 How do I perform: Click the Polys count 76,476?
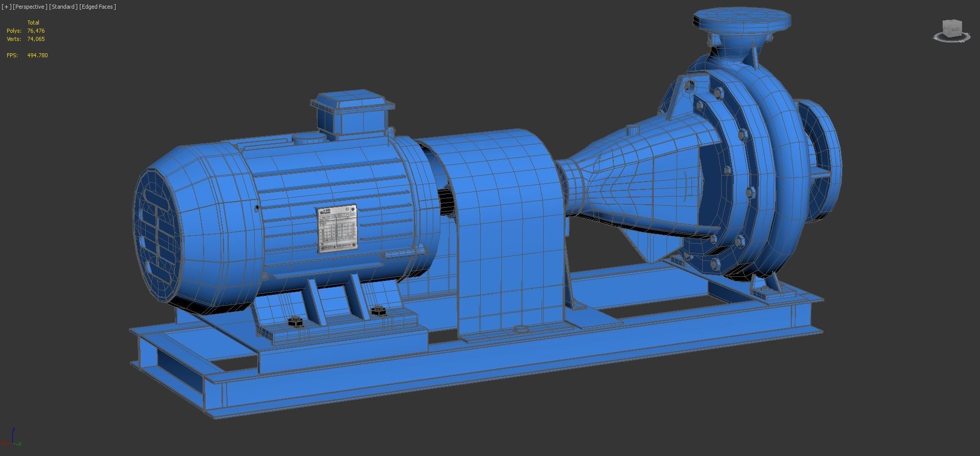point(36,31)
